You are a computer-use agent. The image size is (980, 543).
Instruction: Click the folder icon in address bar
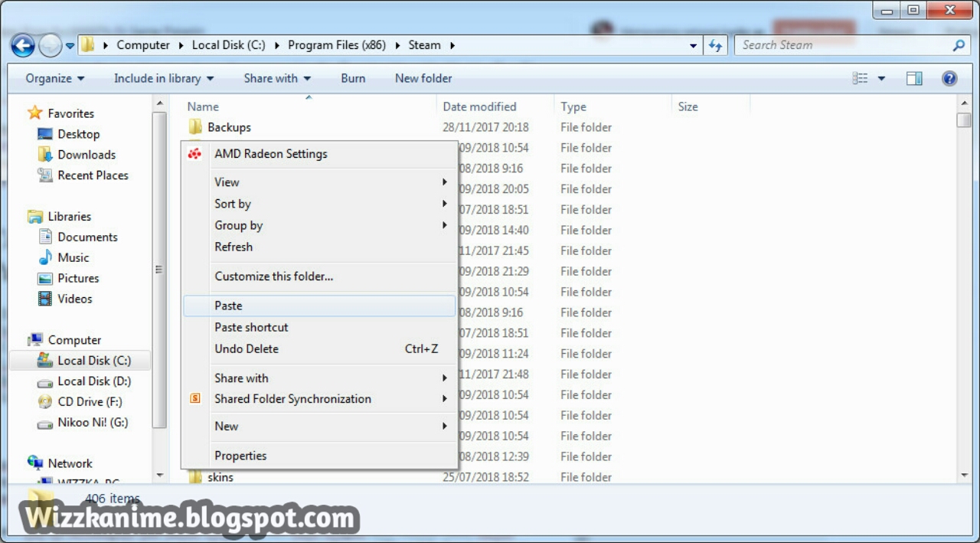coord(88,45)
